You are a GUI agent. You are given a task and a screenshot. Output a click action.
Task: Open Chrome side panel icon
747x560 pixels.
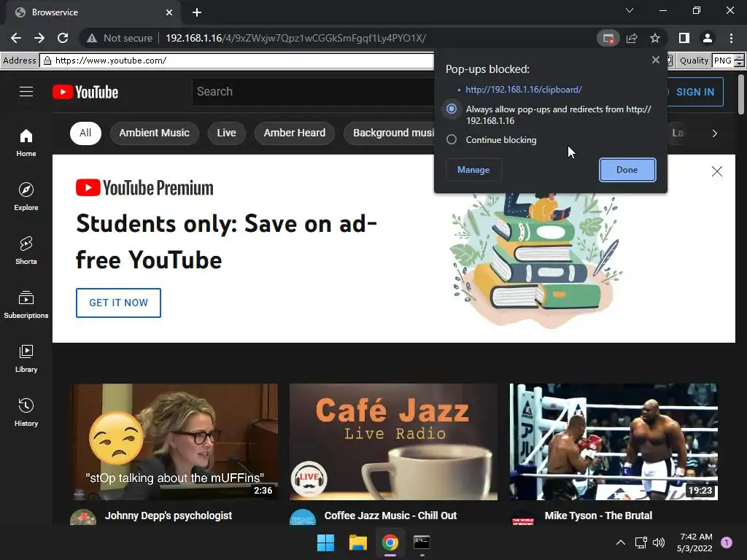tap(684, 38)
